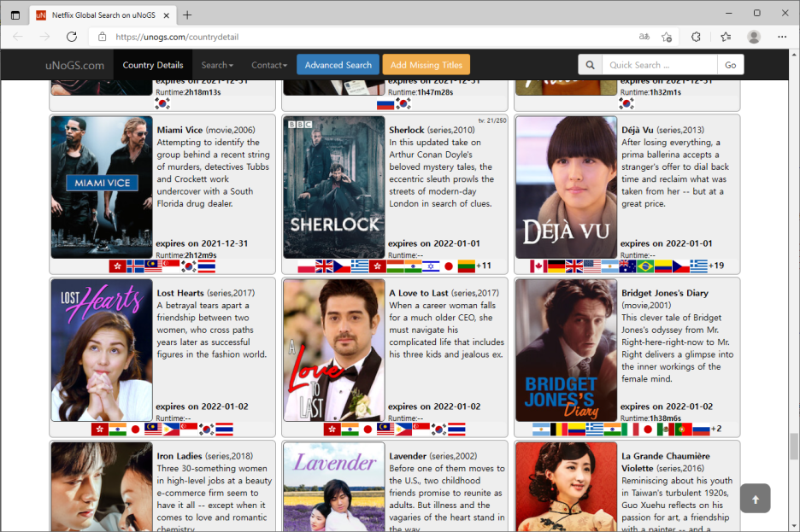Click the Brazil flag under Déjà Vu
The image size is (800, 532).
[x=645, y=266]
